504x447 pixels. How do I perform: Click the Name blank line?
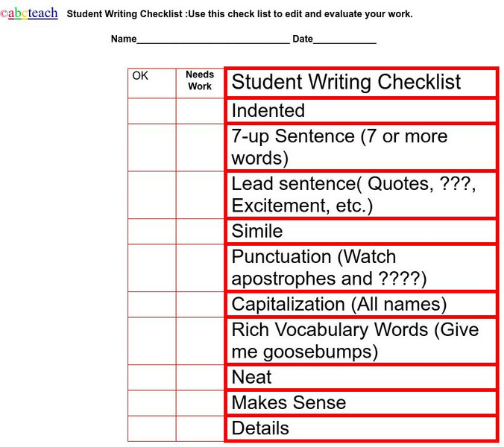coord(213,39)
